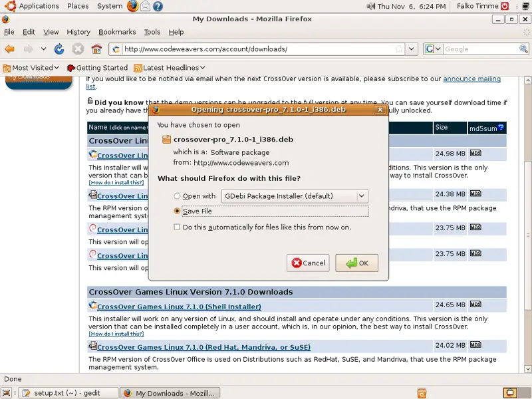Viewport: 532px width, 399px height.
Task: Click in the address bar URL field
Action: pos(258,49)
